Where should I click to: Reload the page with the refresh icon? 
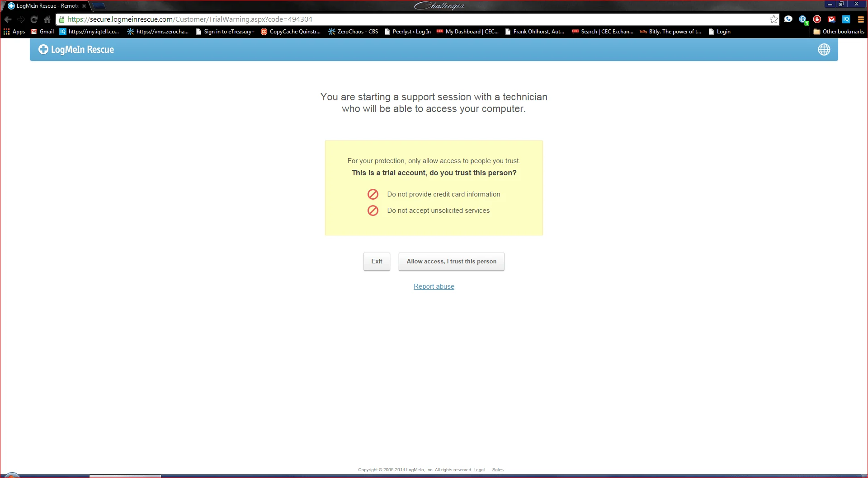pyautogui.click(x=34, y=19)
